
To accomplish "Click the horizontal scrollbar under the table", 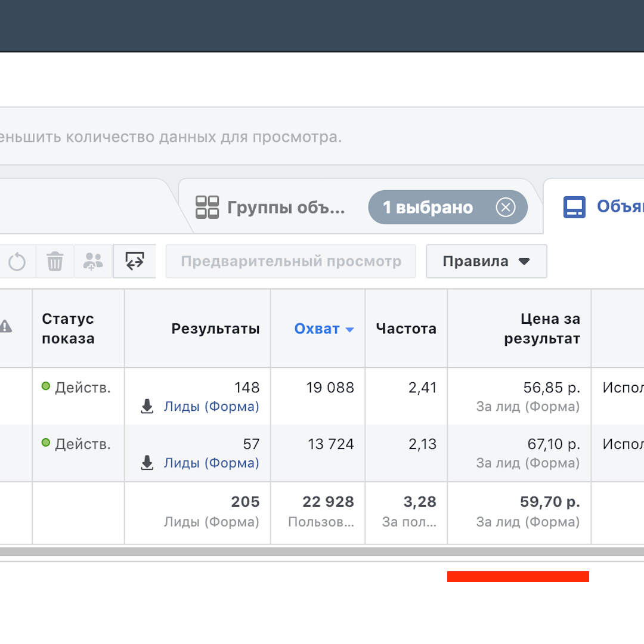I will click(x=322, y=552).
